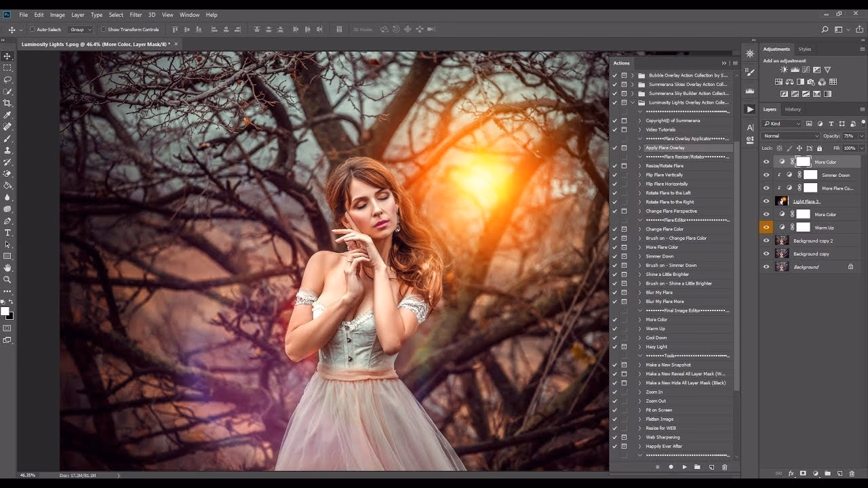Open the foreground color swatch picker
Viewport: 868px width, 488px height.
coord(5,310)
